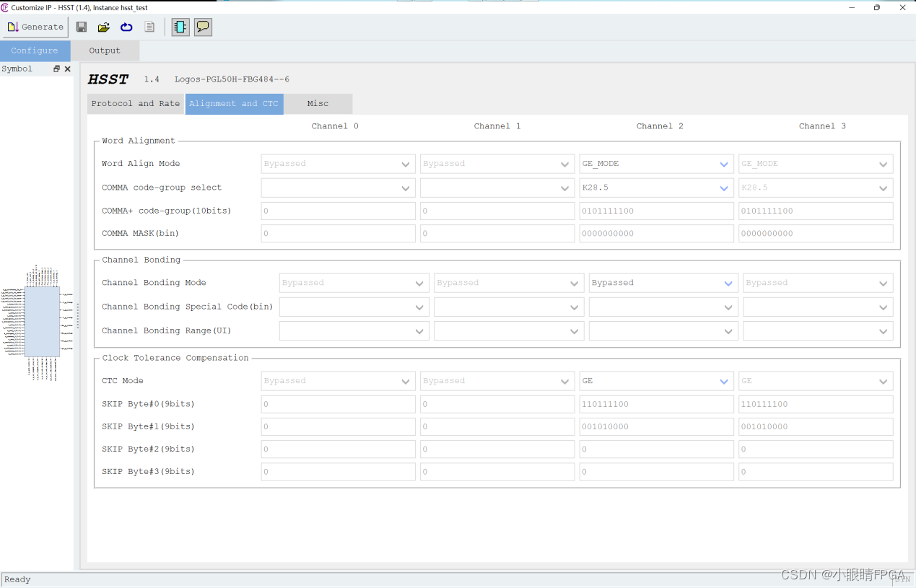Open Channel 0 Channel Bonding Mode dropdown

pyautogui.click(x=354, y=283)
